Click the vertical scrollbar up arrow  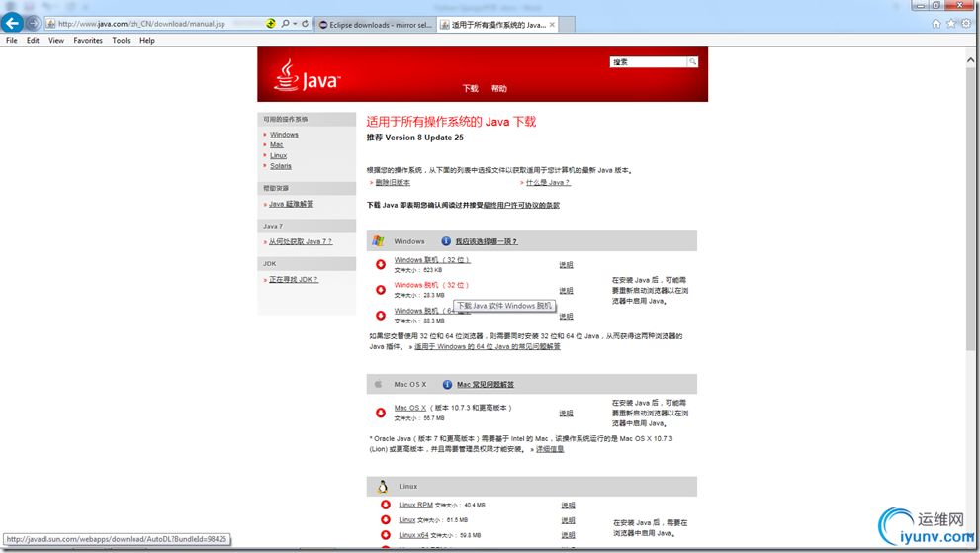971,60
